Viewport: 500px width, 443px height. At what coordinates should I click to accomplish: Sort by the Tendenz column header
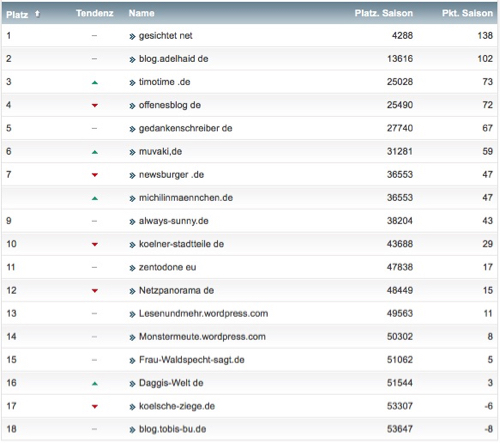95,13
